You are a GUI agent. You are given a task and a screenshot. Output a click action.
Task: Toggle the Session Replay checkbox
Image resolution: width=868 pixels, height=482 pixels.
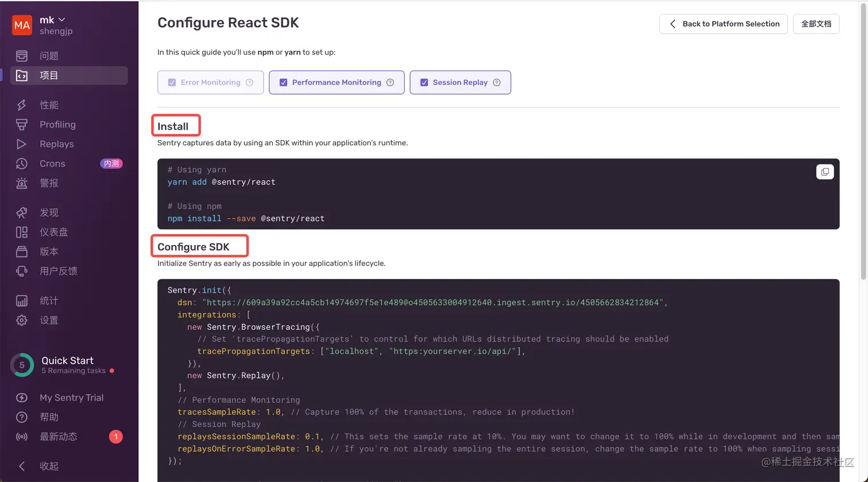[x=424, y=83]
